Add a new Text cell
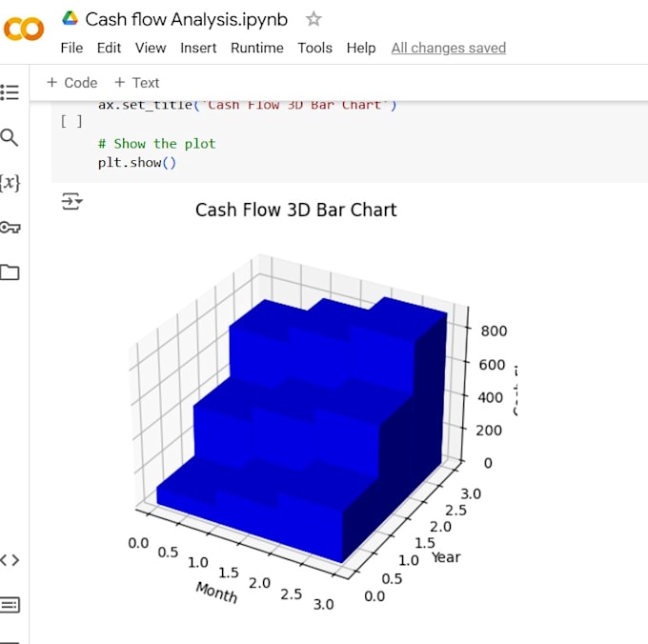648x644 pixels. click(137, 83)
